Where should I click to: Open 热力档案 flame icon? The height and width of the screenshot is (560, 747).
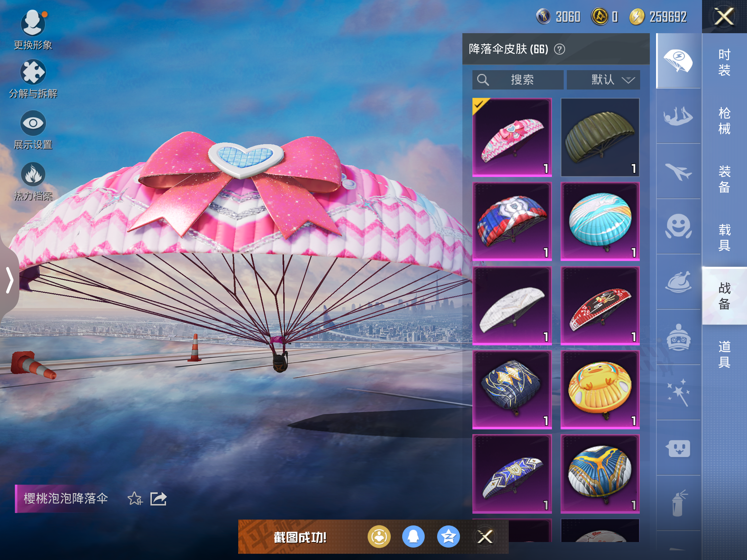coord(33,174)
